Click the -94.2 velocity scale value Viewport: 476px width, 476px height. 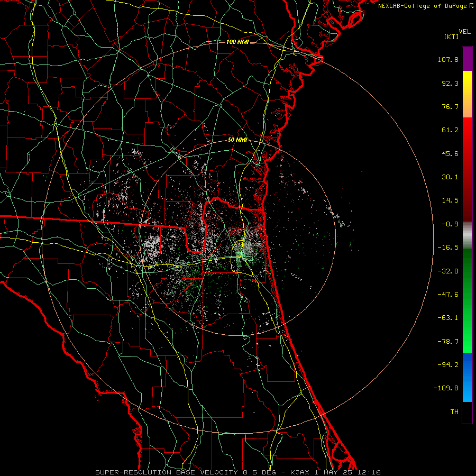[448, 365]
